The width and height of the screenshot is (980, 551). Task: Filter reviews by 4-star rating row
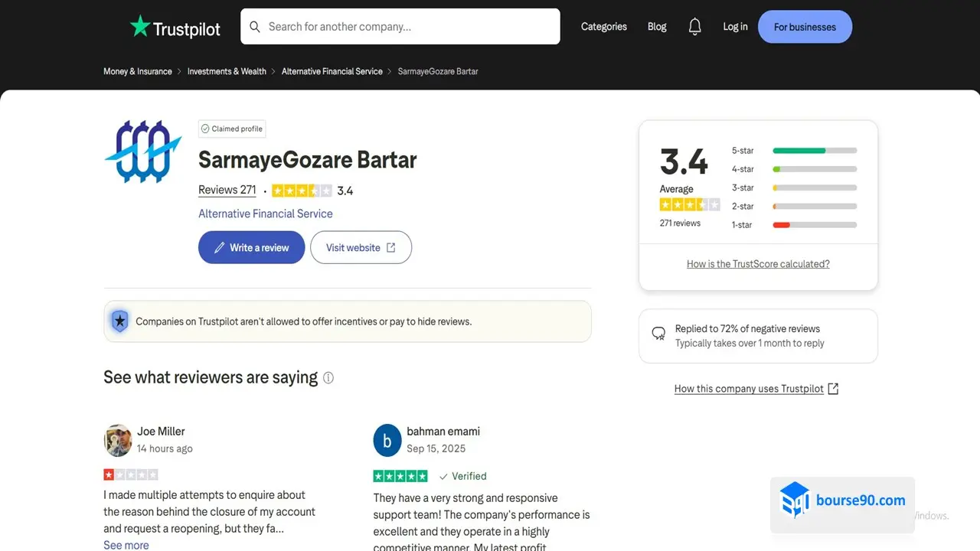794,169
